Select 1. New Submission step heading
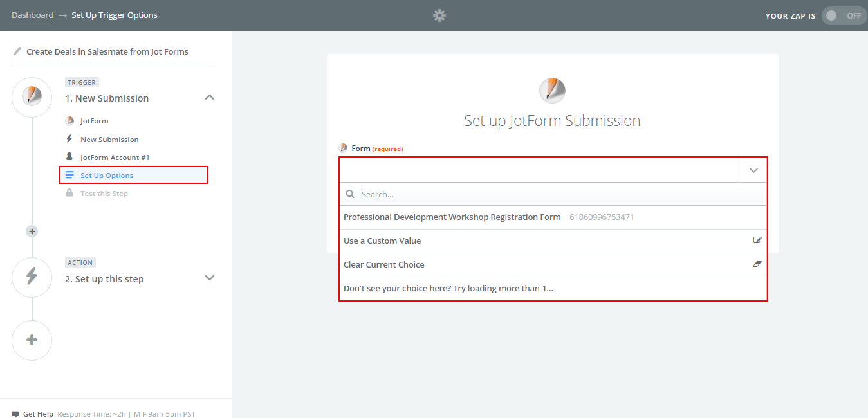The image size is (868, 418). (107, 98)
